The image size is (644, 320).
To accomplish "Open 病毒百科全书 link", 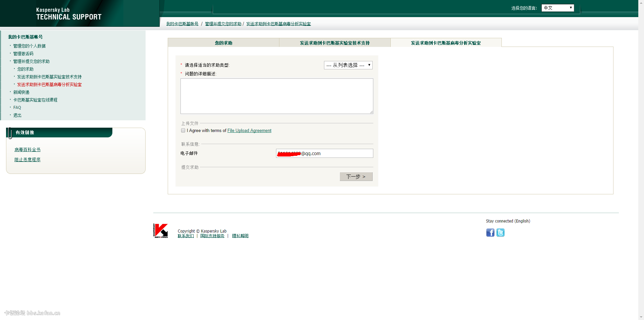I will 28,150.
